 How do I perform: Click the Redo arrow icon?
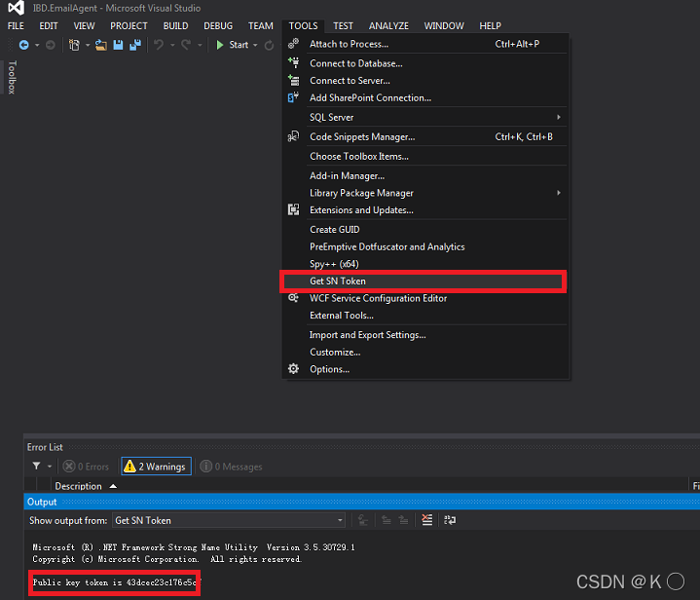pyautogui.click(x=186, y=45)
